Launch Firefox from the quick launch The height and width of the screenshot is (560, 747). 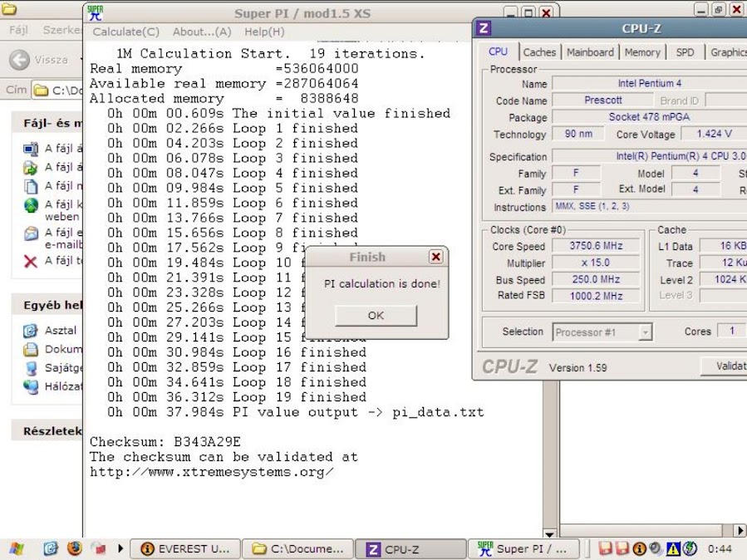coord(74,548)
